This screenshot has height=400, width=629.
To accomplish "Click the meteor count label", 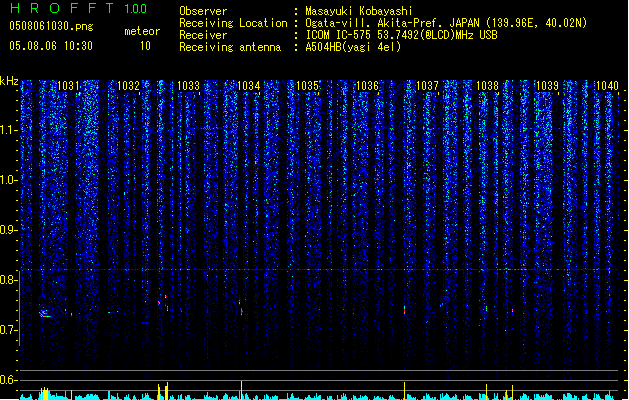I will pos(142,31).
